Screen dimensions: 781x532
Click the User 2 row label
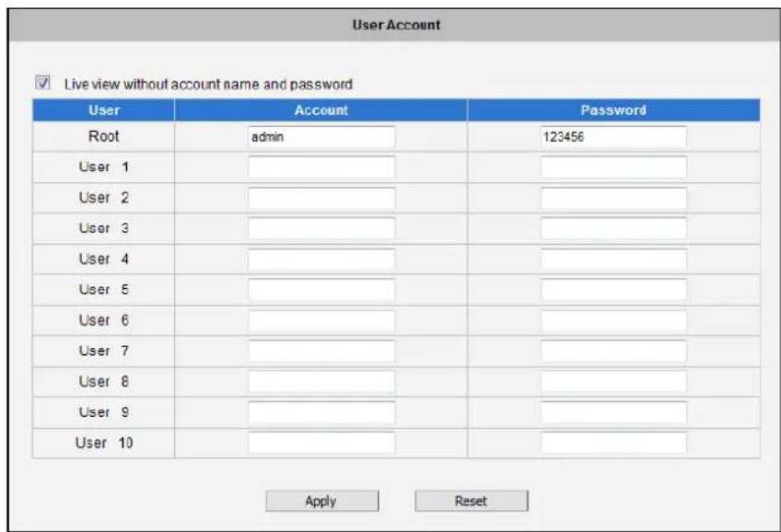[x=103, y=198]
